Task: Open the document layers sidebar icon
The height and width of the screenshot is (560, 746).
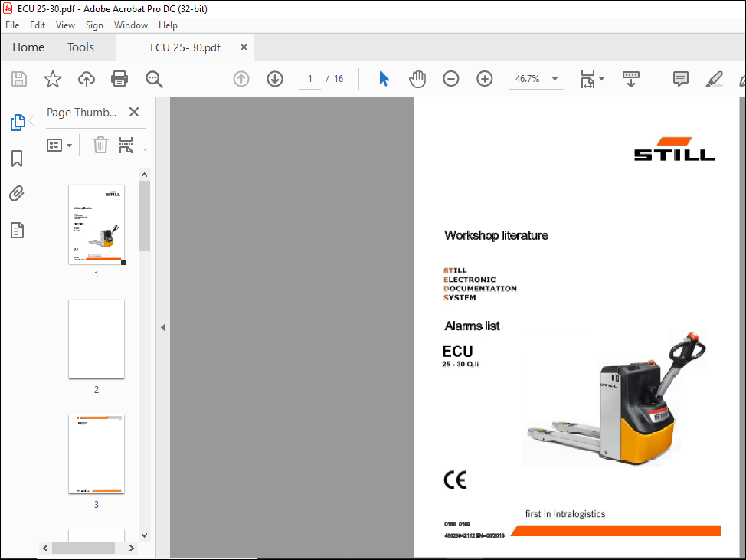Action: [x=17, y=231]
